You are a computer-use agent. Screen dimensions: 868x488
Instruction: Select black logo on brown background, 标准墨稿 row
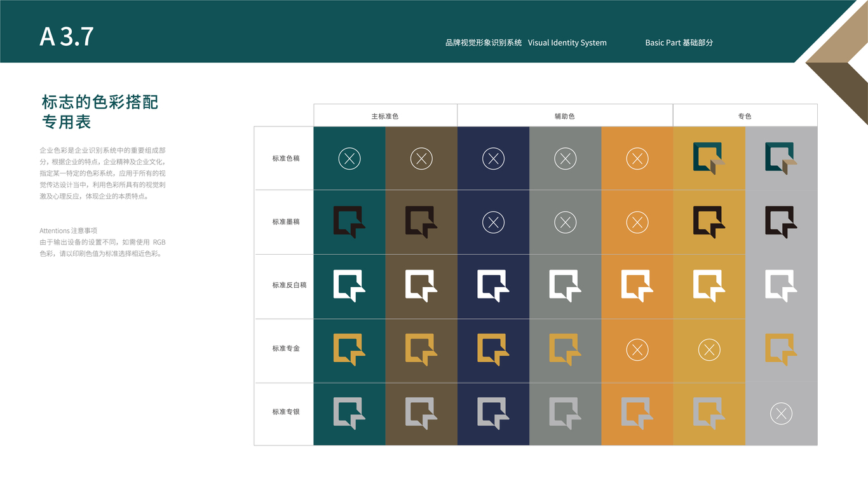(421, 222)
